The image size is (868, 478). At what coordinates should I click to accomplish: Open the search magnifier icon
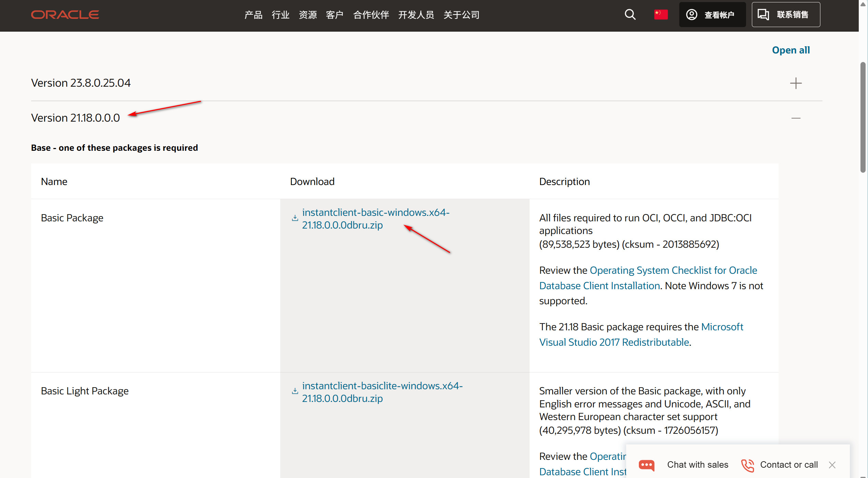pyautogui.click(x=630, y=15)
